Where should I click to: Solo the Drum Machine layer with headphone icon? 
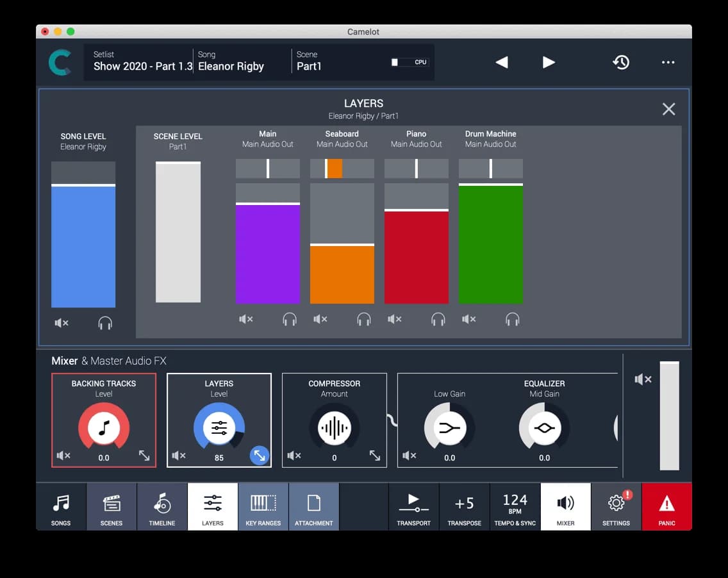point(512,318)
